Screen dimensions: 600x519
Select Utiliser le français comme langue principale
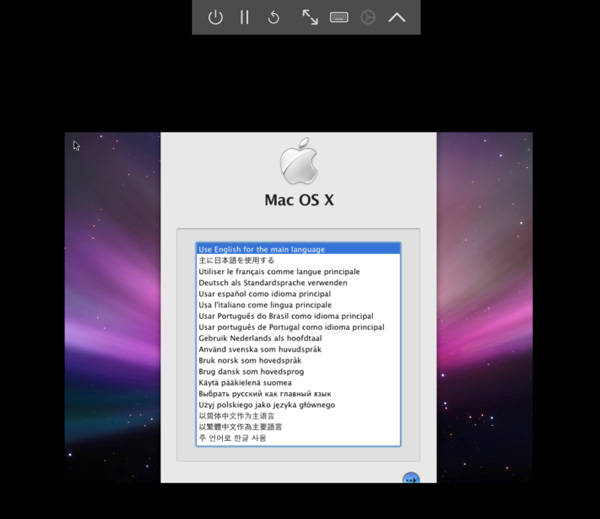[x=298, y=271]
